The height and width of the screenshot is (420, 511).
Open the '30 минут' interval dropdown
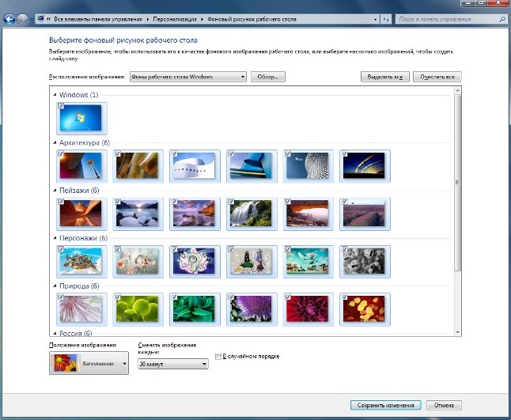click(172, 364)
